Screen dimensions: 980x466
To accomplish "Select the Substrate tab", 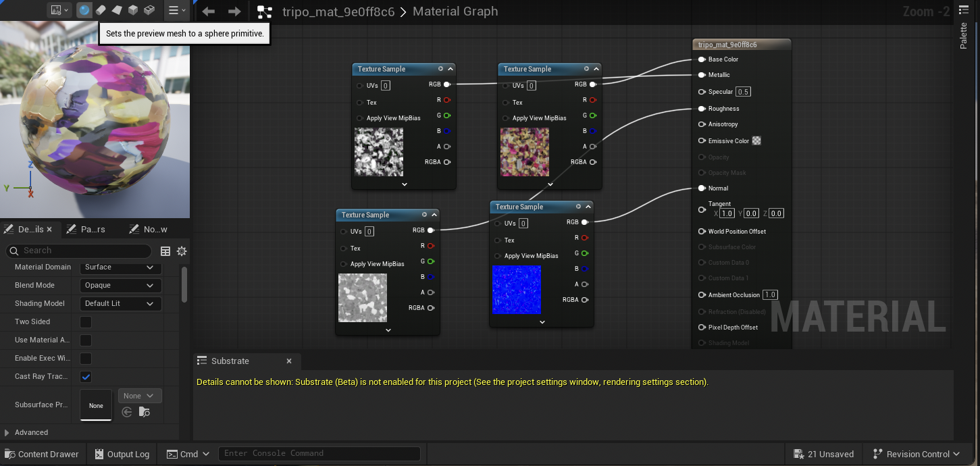I will (230, 361).
